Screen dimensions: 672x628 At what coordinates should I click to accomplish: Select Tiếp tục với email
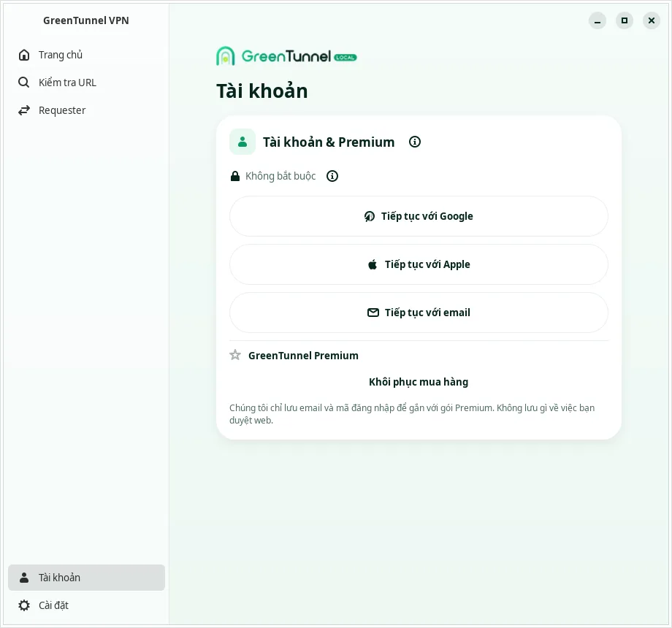coord(419,313)
